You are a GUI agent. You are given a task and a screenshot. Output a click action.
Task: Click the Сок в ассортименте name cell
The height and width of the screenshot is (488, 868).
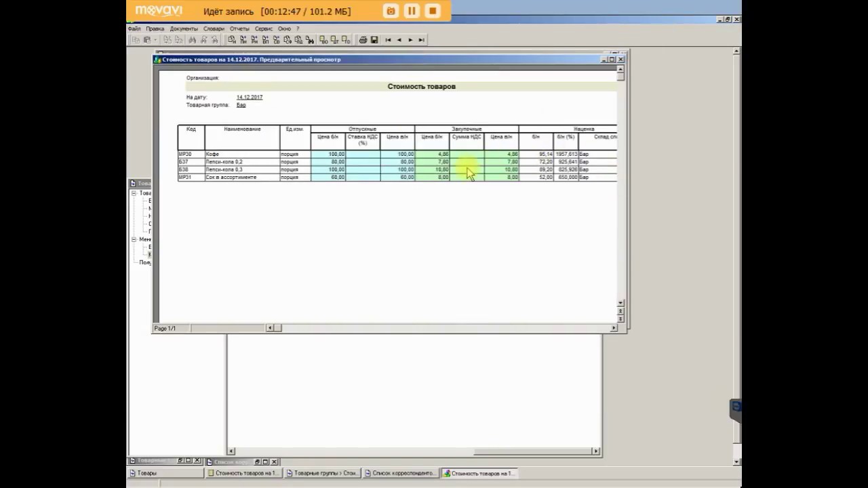242,177
